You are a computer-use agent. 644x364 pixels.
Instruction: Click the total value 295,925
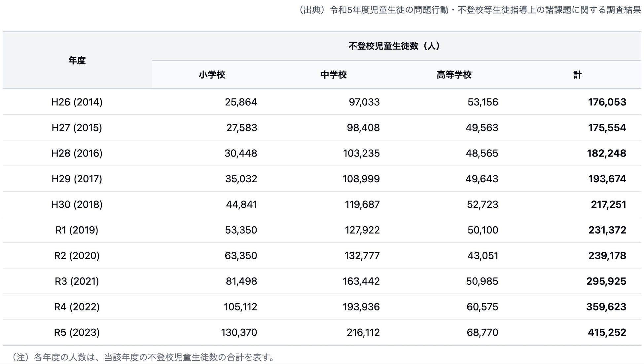[x=606, y=281]
